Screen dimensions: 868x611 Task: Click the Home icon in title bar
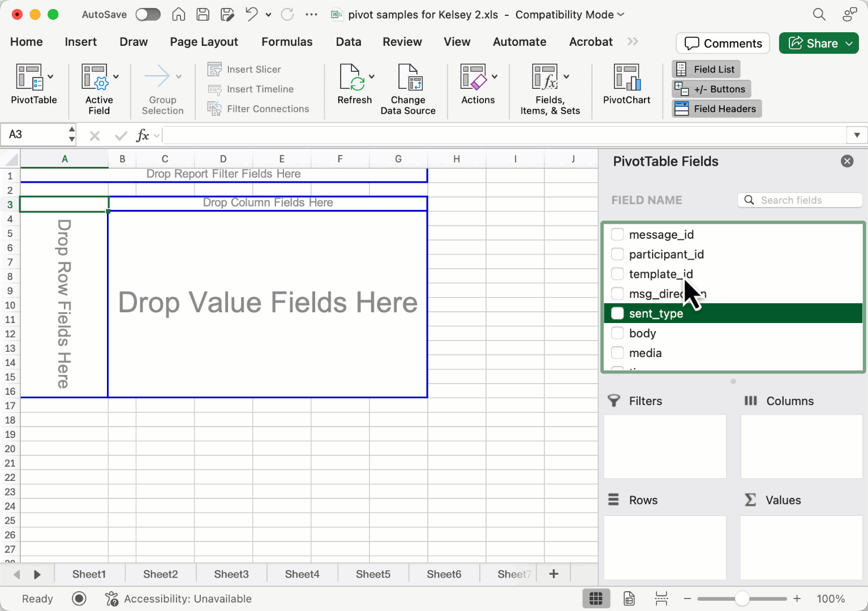(179, 15)
